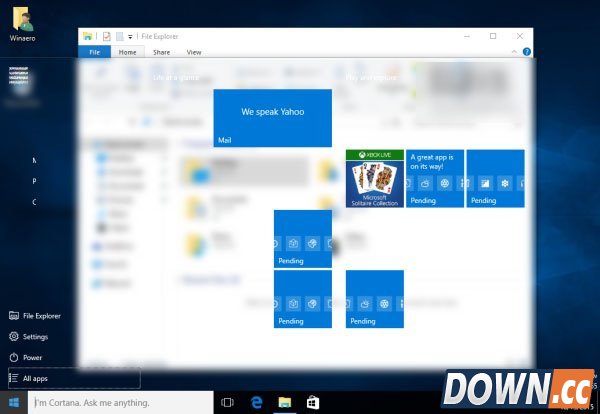Click the ribbon help question mark icon

(x=525, y=51)
